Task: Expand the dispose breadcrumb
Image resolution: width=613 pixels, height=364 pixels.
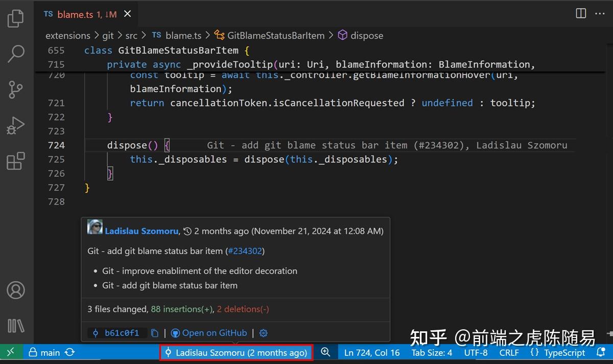Action: coord(367,35)
